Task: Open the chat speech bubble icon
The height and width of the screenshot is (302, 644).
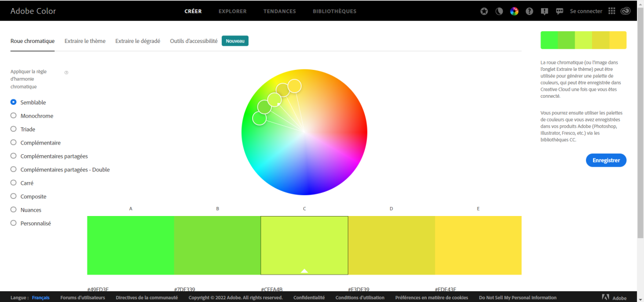Action: click(560, 11)
